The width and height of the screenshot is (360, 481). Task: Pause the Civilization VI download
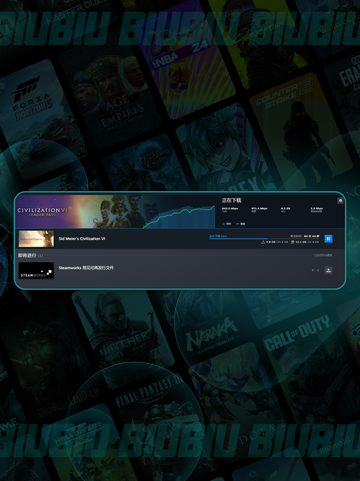(328, 239)
